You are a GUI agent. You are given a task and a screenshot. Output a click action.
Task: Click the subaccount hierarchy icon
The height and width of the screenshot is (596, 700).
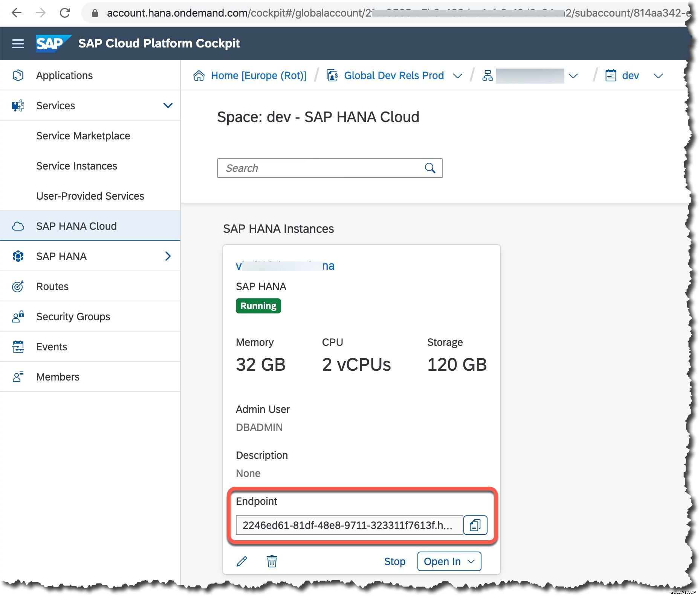488,75
